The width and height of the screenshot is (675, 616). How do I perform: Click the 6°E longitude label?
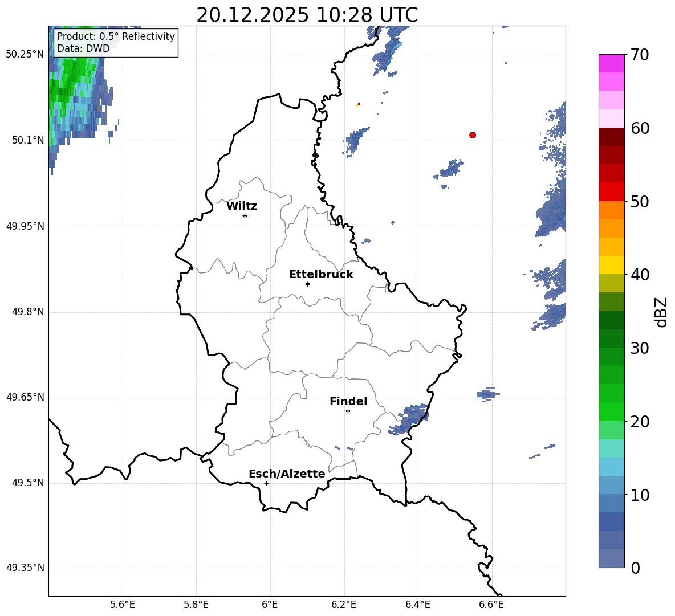[270, 605]
